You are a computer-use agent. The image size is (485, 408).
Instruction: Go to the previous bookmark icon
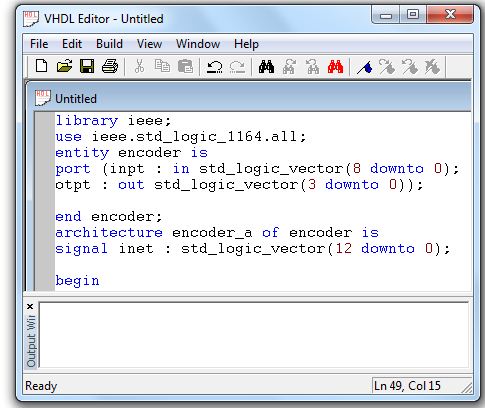410,67
